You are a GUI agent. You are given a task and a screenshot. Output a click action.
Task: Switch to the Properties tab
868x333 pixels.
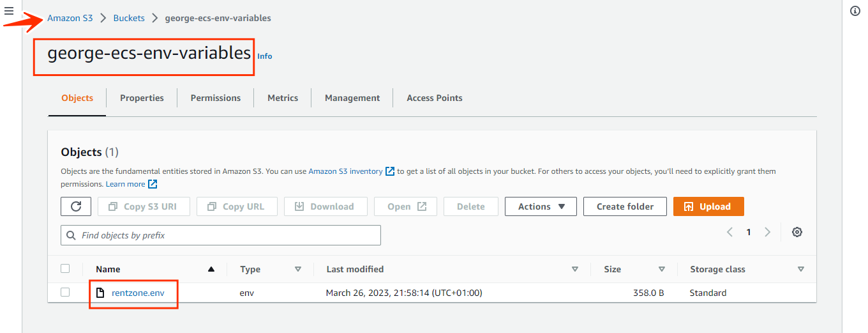142,98
